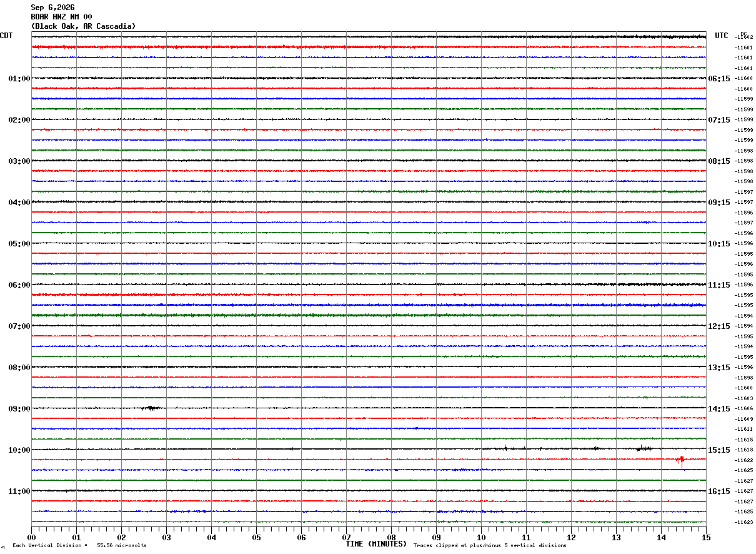Click the 15 minute tick label at axis end

click(706, 537)
